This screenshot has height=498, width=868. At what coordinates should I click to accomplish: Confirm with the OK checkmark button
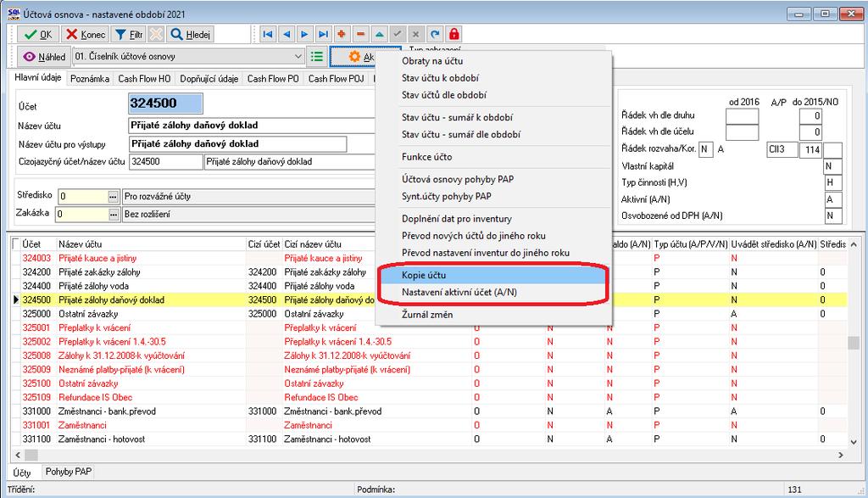coord(37,34)
